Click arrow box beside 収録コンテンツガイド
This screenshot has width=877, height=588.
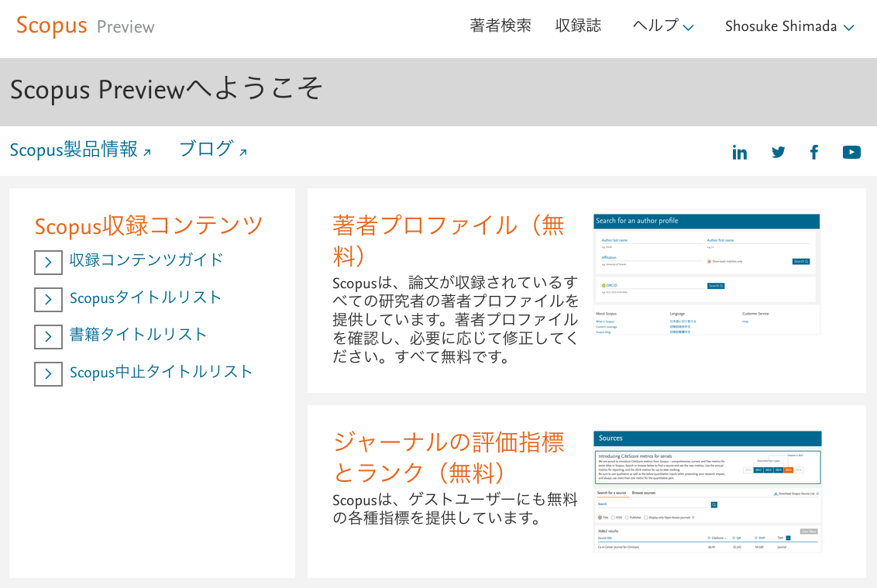tap(48, 263)
